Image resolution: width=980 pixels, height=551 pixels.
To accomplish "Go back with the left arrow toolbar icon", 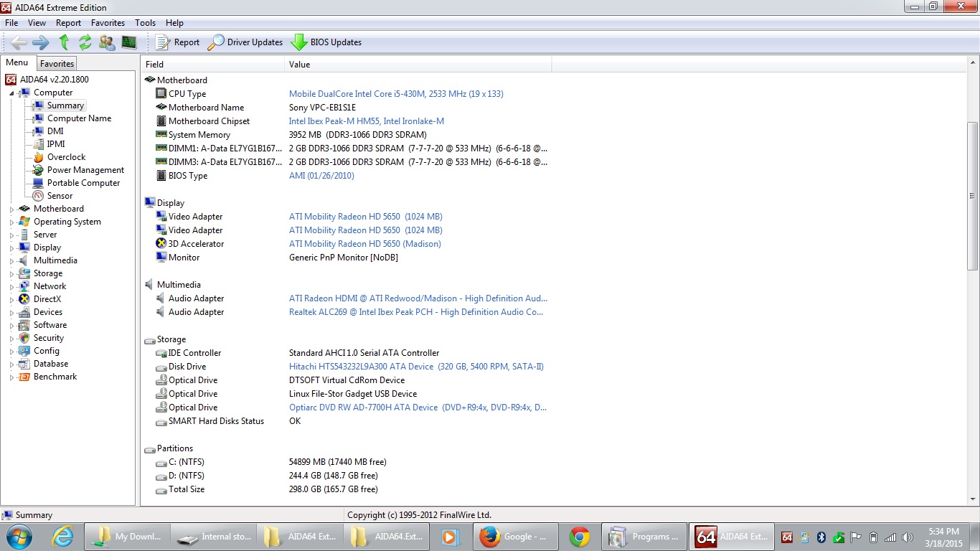I will click(x=19, y=42).
